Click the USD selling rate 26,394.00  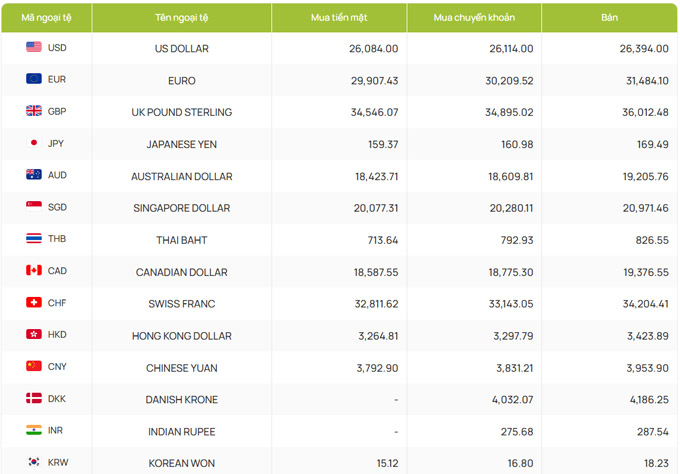click(x=644, y=49)
